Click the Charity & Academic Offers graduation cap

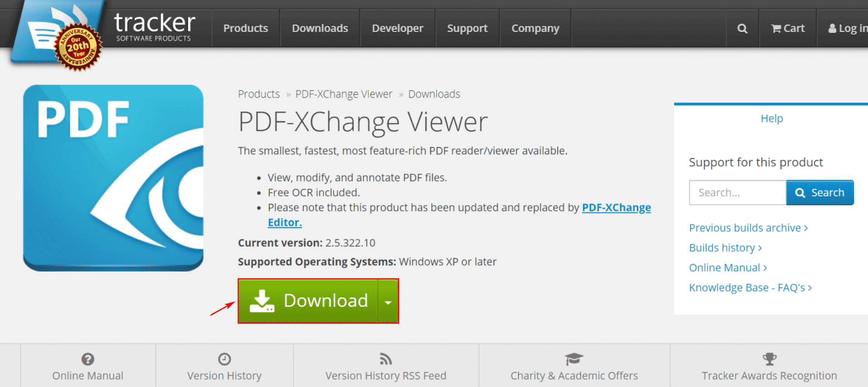(x=574, y=359)
